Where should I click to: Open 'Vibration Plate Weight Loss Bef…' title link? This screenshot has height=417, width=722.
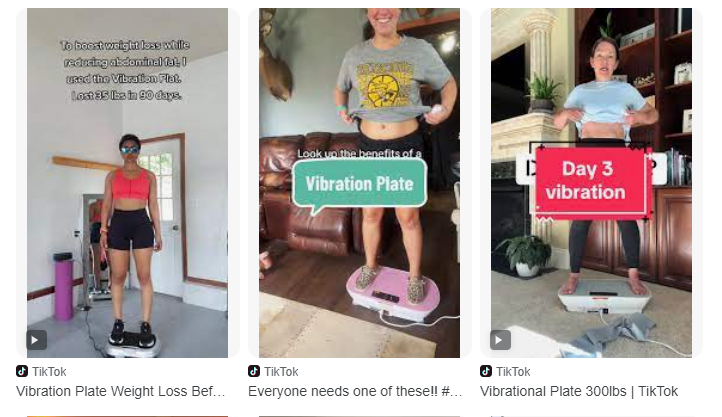121,391
